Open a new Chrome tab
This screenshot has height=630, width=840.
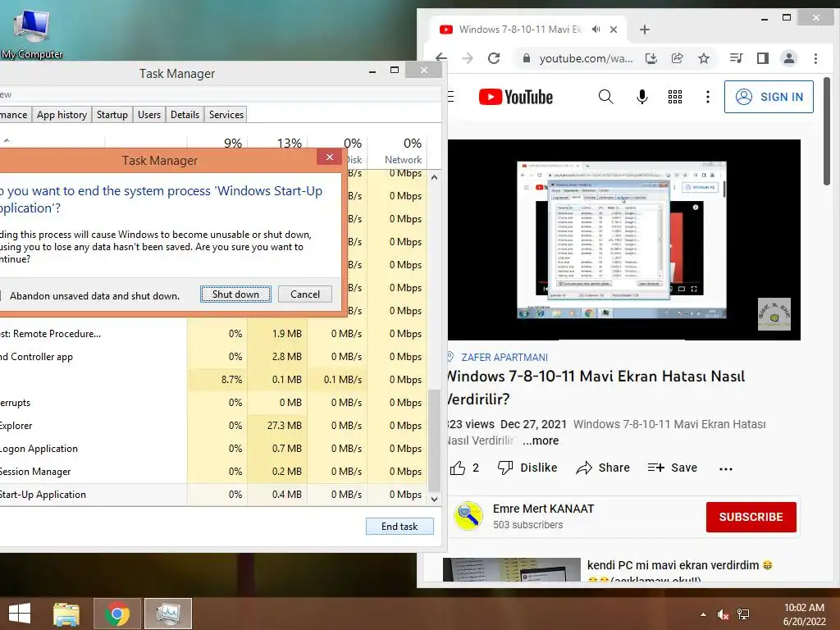(x=645, y=30)
